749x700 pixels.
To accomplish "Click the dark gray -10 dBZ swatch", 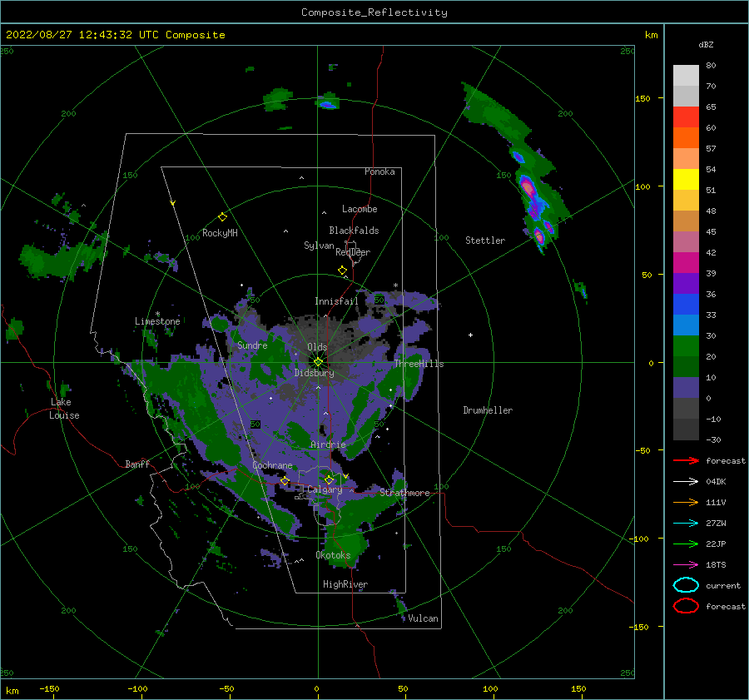I will point(686,429).
